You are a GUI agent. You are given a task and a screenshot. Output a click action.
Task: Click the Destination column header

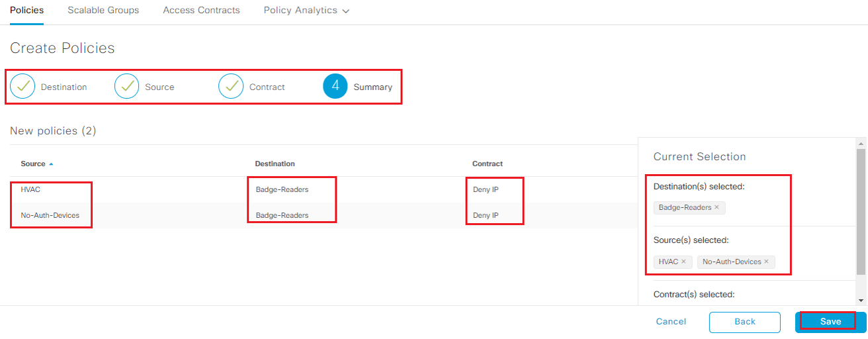tap(275, 164)
